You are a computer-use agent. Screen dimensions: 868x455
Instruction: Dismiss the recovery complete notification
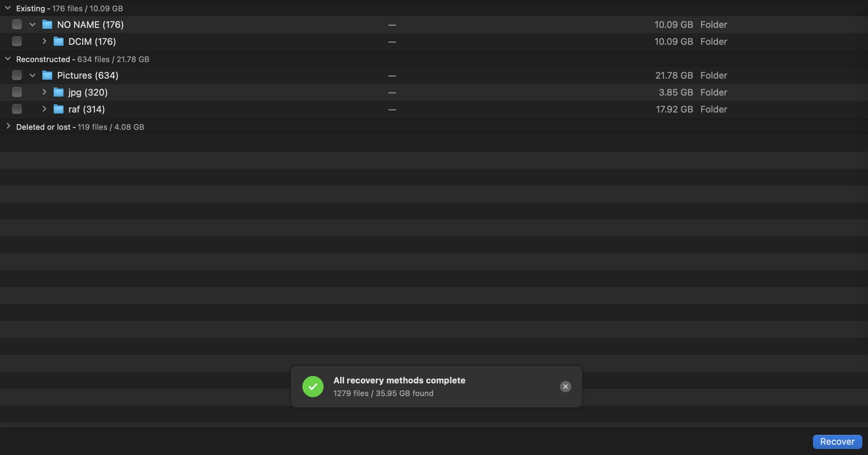click(566, 386)
